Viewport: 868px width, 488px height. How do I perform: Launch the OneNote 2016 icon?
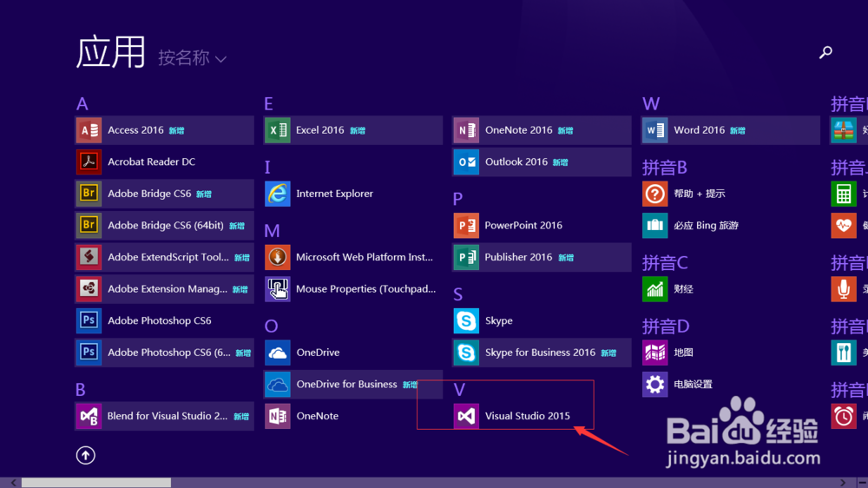coord(466,130)
